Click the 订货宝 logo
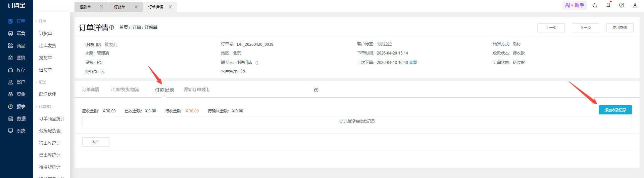This screenshot has width=644, height=178. tap(16, 5)
